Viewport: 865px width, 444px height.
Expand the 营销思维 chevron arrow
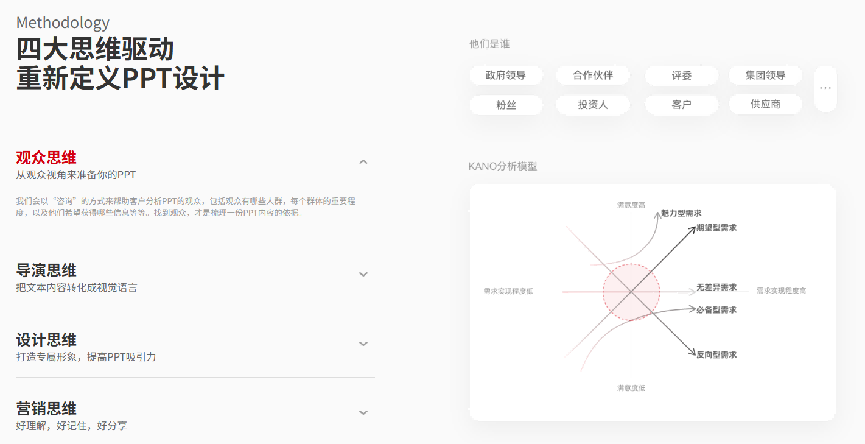[x=363, y=412]
